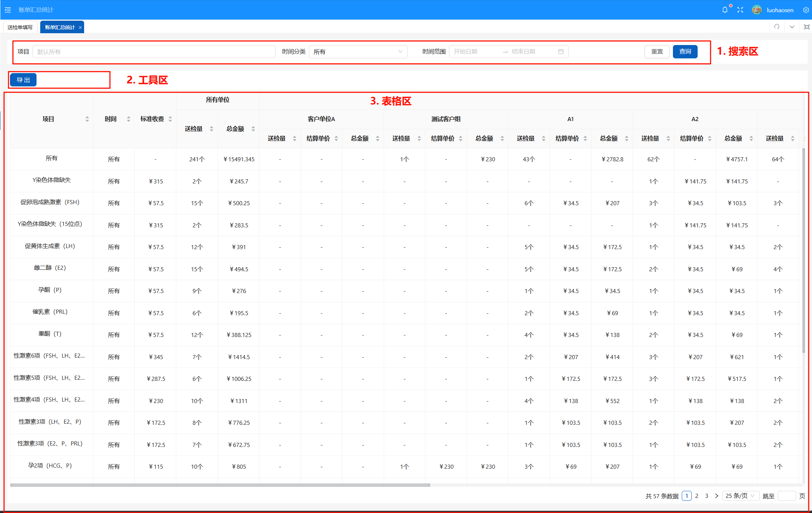The width and height of the screenshot is (812, 513).
Task: Switch to the 送检单填写 tab
Action: 20,27
